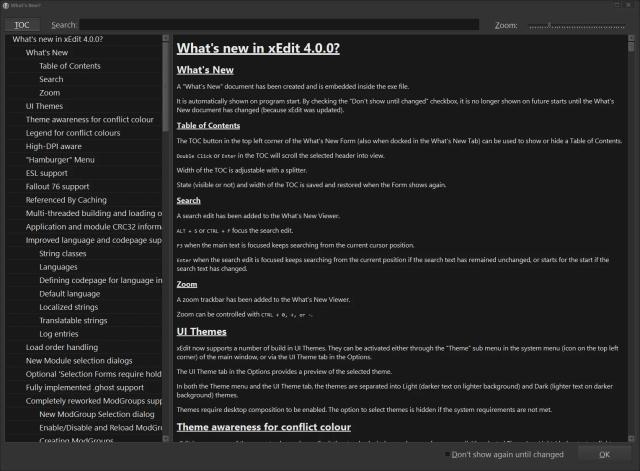The width and height of the screenshot is (640, 471).
Task: Select "Table of Contents" TOC entry
Action: pyautogui.click(x=70, y=66)
